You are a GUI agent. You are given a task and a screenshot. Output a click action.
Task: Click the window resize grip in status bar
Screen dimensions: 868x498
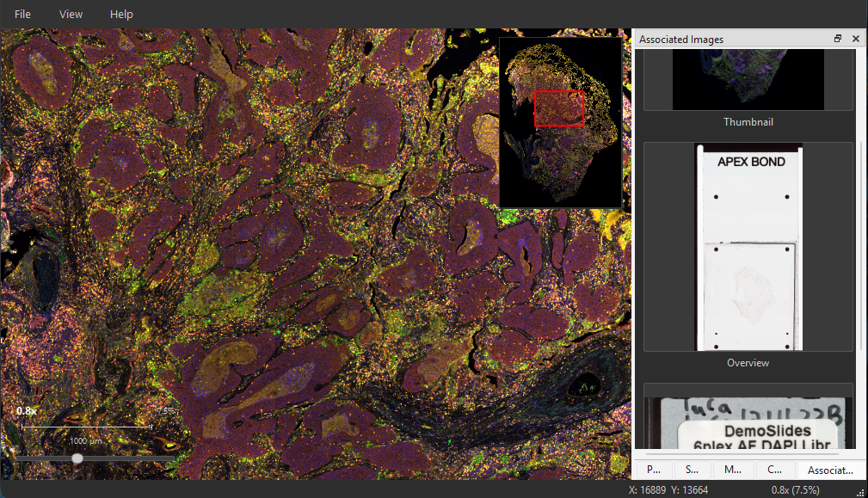(860, 491)
